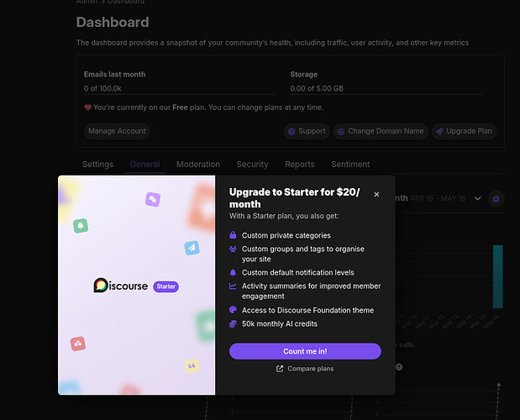Click the chart icon for Activity summaries
This screenshot has width=520, height=420.
tap(233, 286)
